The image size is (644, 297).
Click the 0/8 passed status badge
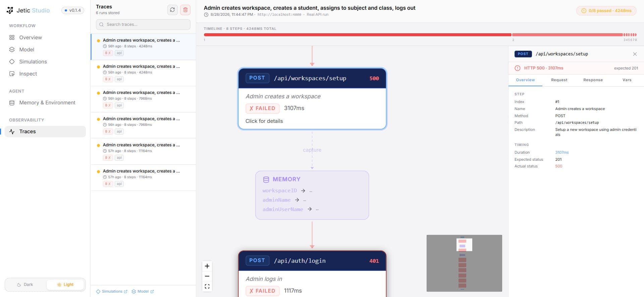click(606, 11)
